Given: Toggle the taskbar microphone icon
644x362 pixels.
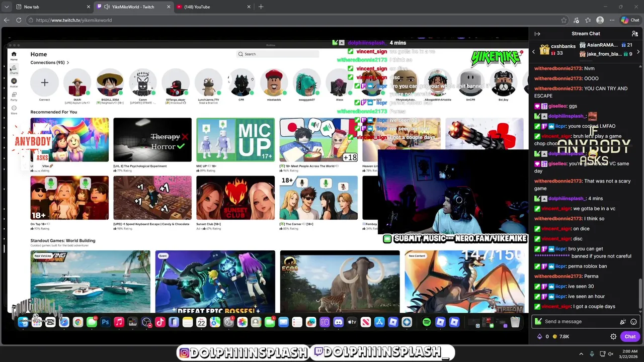Looking at the screenshot, I should pyautogui.click(x=592, y=354).
